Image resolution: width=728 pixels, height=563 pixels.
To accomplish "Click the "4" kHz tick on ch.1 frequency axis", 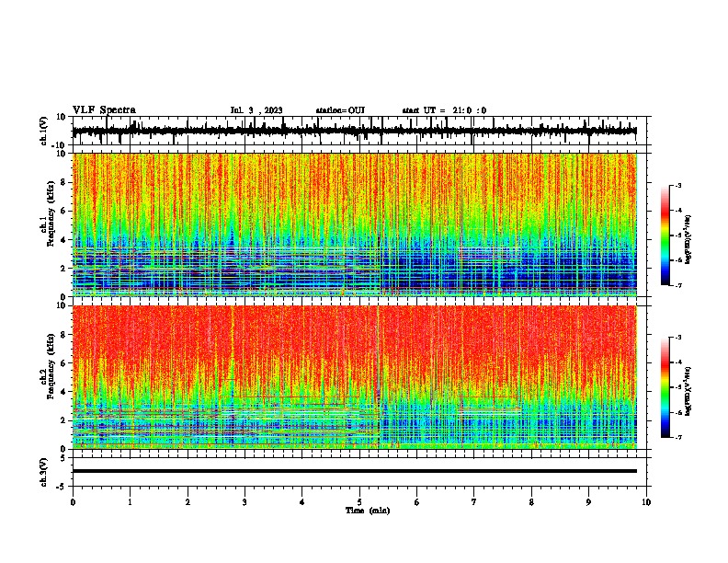I will point(64,240).
